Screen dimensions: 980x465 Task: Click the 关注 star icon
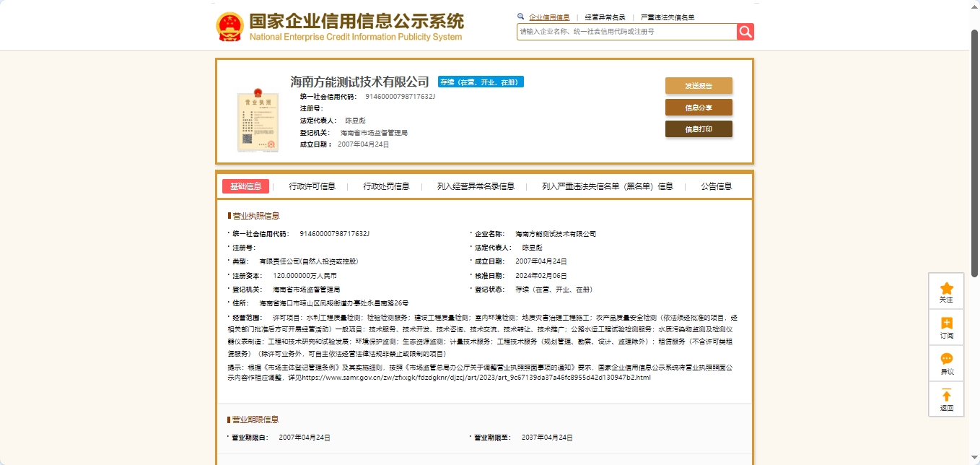pos(947,288)
